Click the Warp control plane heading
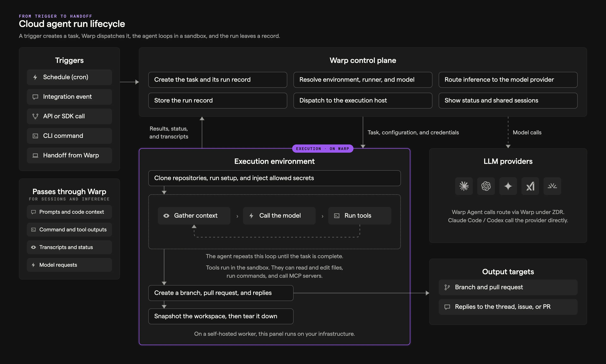 point(363,60)
